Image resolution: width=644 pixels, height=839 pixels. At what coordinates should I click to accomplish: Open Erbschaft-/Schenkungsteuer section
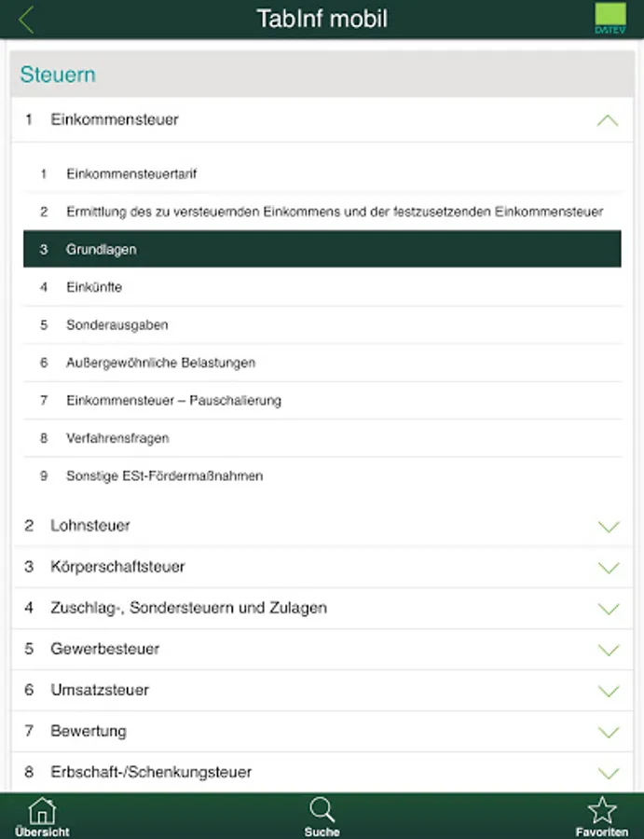608,772
